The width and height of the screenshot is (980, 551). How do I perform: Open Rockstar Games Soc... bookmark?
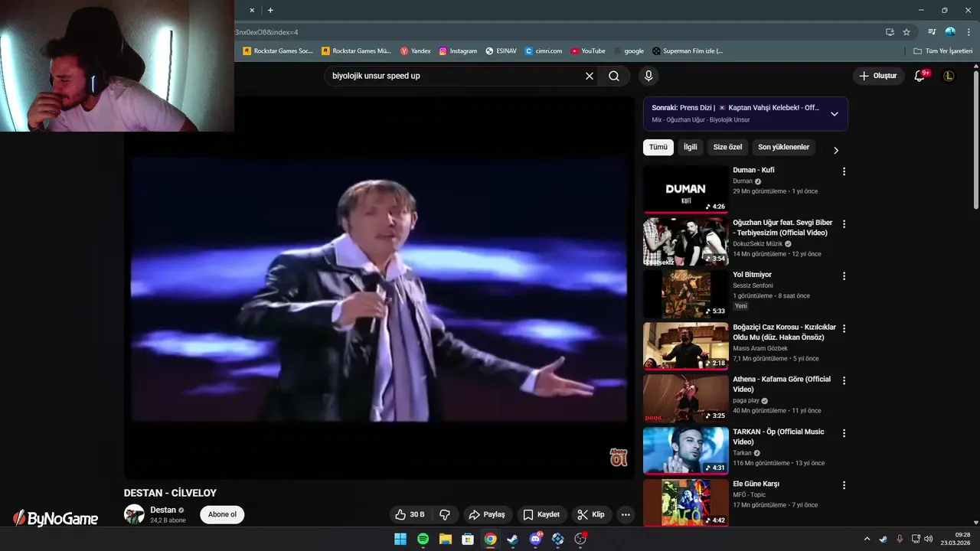pos(278,51)
